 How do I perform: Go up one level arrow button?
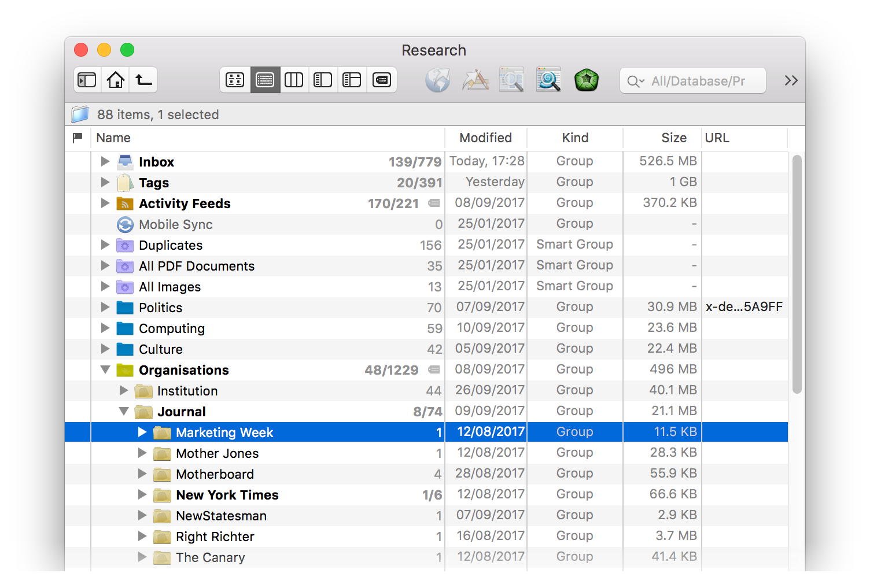(x=143, y=80)
